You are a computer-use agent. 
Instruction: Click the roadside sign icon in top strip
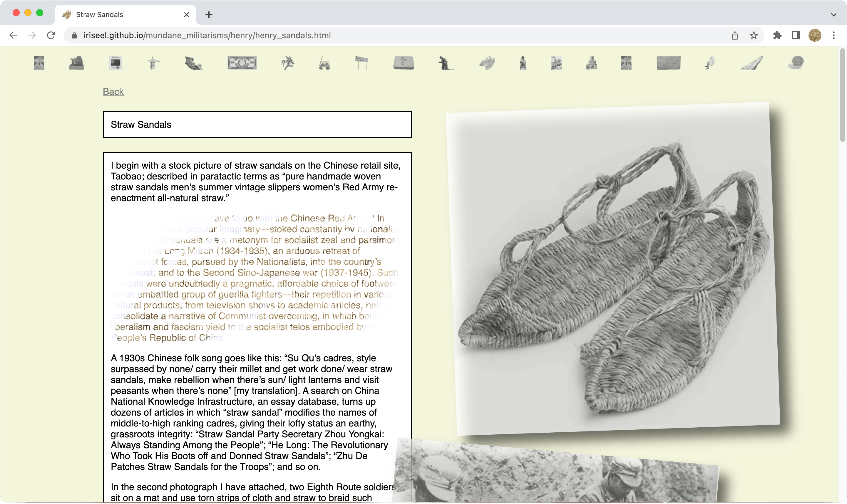(x=361, y=63)
